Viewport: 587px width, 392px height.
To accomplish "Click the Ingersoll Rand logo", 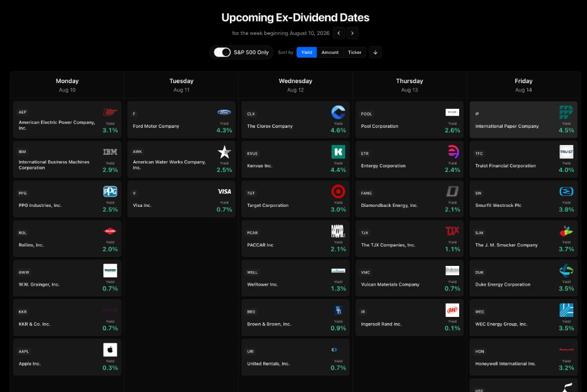I will (453, 310).
